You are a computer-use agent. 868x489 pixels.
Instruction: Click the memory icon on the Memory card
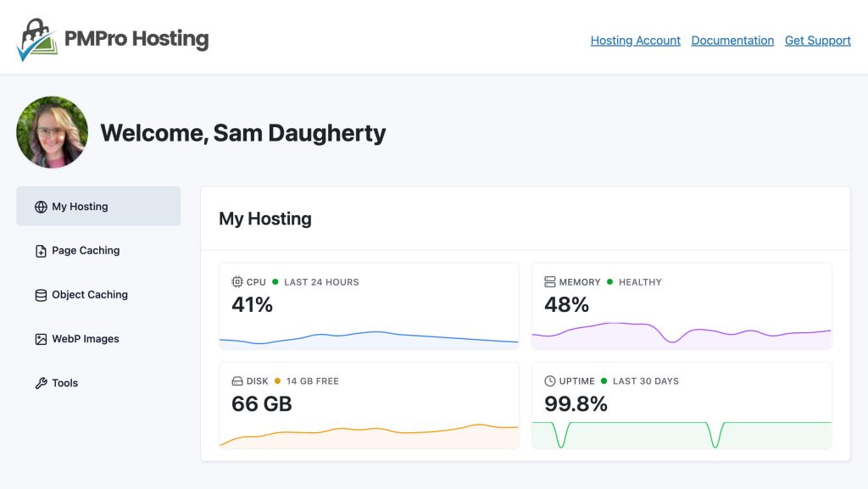coord(552,282)
